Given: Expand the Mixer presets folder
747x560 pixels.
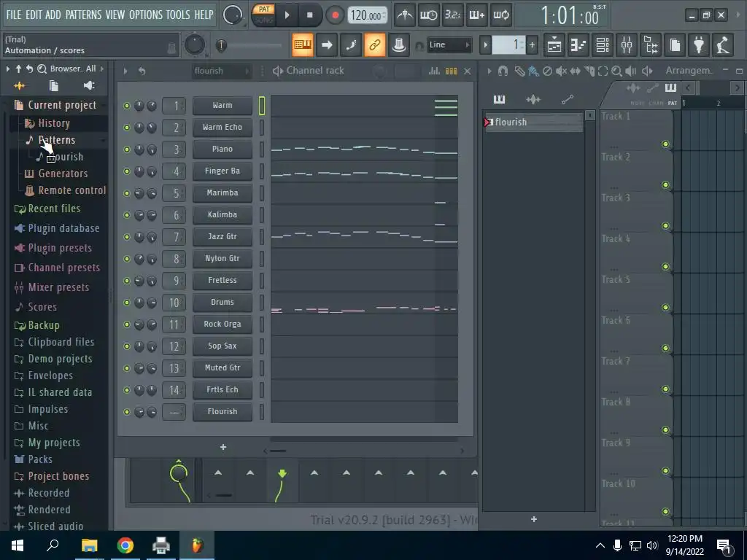Looking at the screenshot, I should coord(58,287).
